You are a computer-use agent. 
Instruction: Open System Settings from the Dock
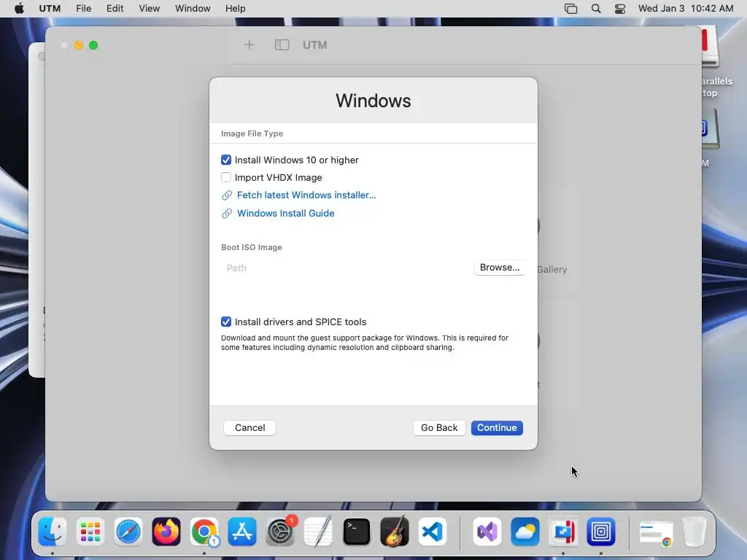(x=280, y=532)
